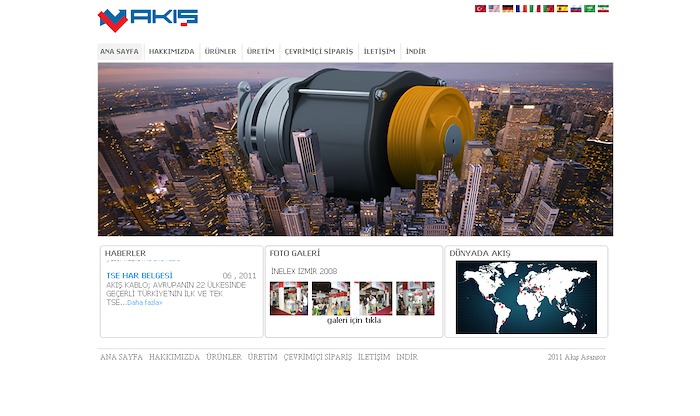Click the TSE HAR BELGESİ news headline
This screenshot has width=700, height=416.
[139, 275]
